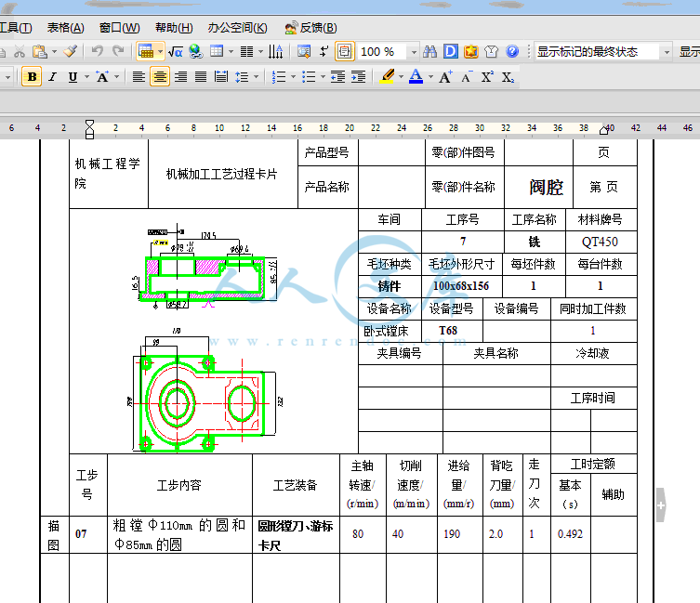Click the orange star favorites icon
Screen dimensions: 700x603
coord(470,52)
